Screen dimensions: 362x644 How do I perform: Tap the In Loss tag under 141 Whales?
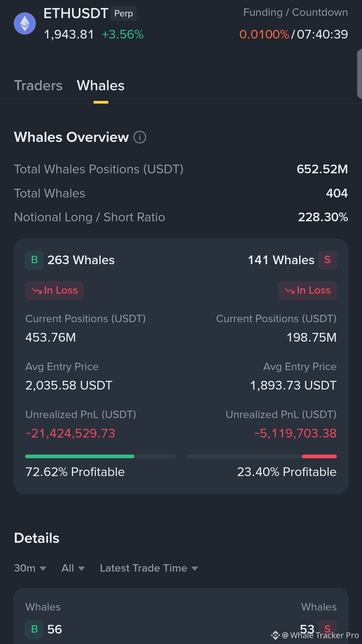pos(307,290)
